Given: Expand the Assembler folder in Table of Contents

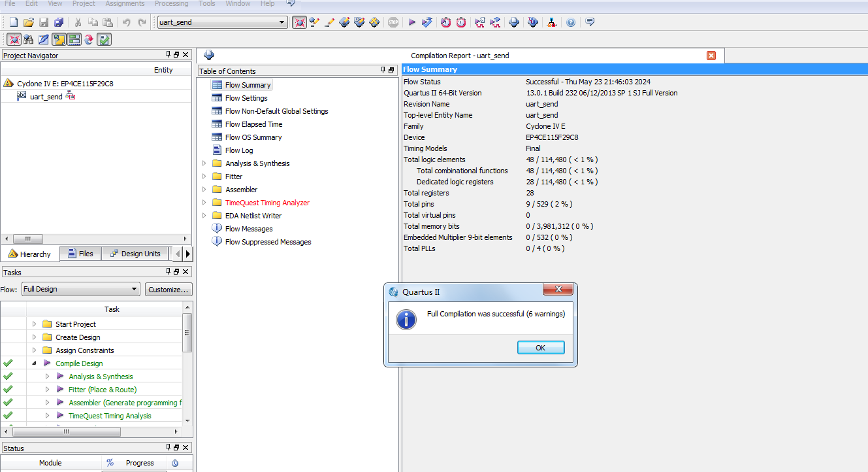Looking at the screenshot, I should coord(204,190).
